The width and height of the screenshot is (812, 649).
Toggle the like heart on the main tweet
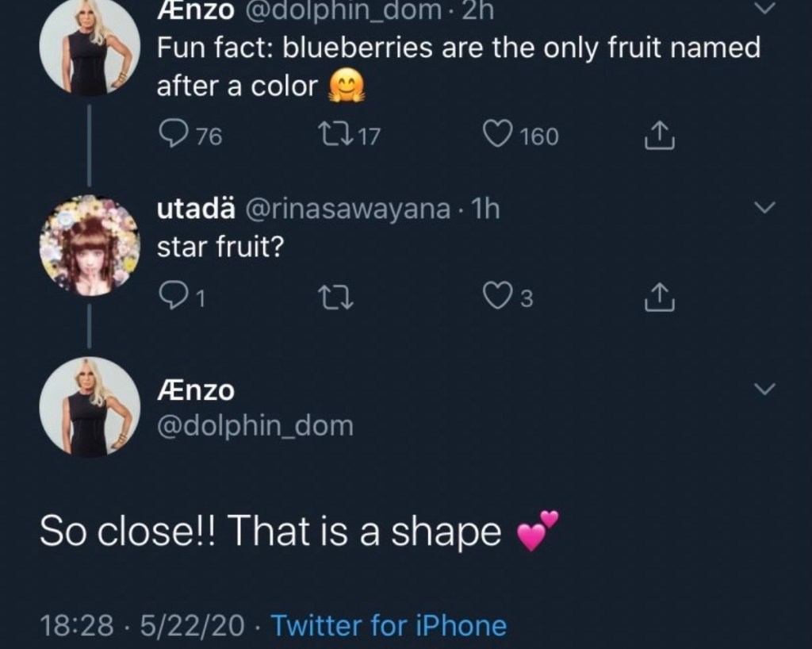click(x=498, y=135)
